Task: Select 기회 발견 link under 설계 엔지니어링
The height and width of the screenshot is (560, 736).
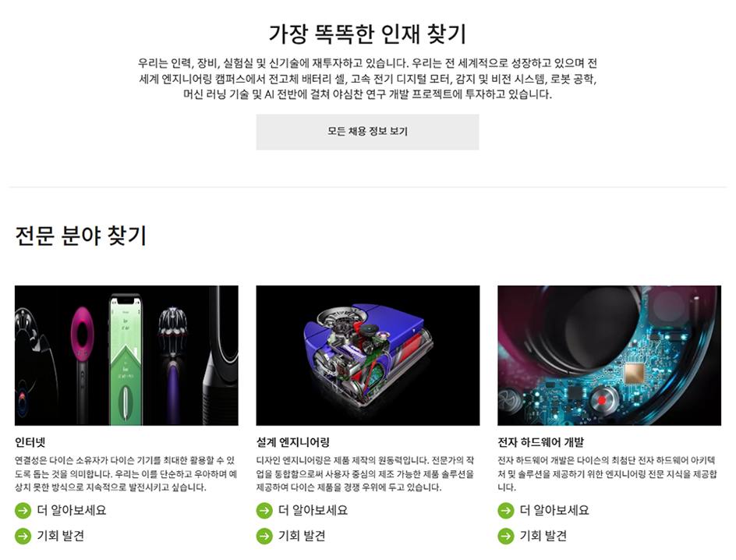Action: (302, 536)
